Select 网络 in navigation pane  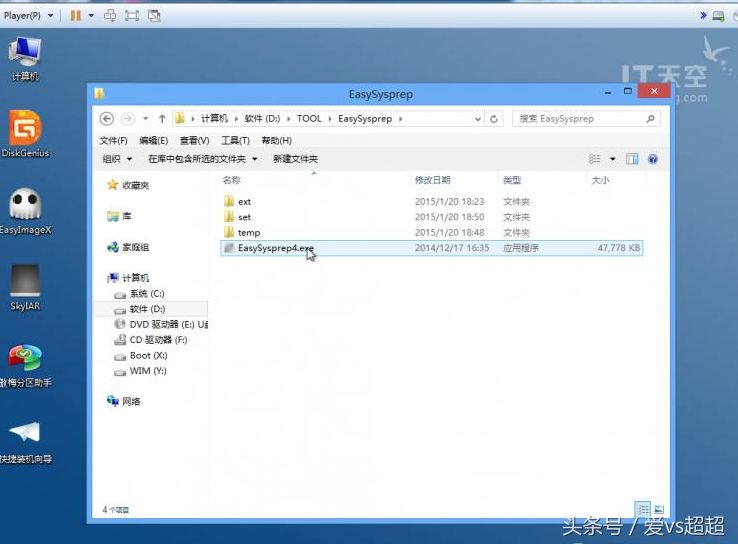tap(124, 401)
